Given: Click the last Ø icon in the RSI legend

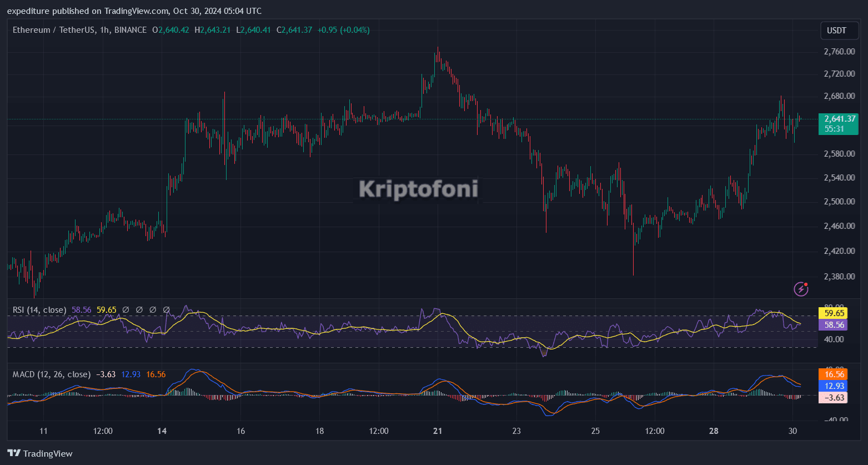Looking at the screenshot, I should click(166, 309).
